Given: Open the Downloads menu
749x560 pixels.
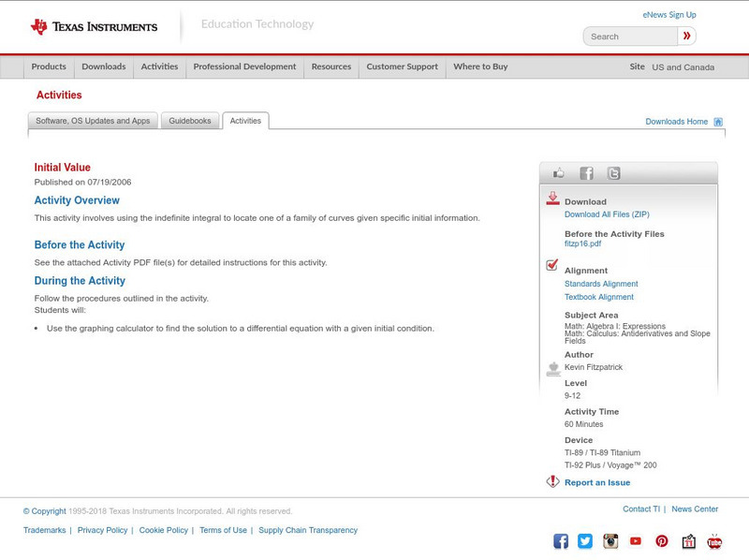Looking at the screenshot, I should [x=104, y=66].
